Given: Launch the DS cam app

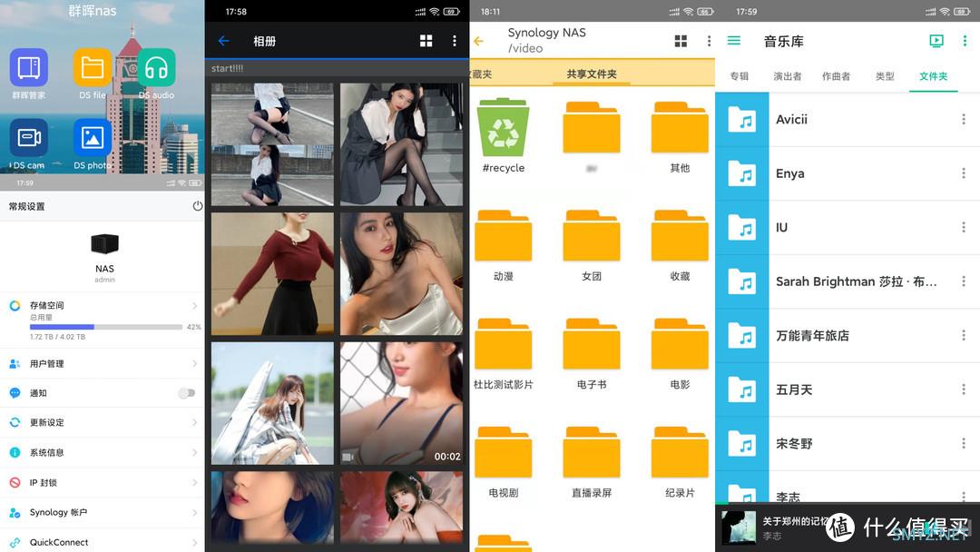Looking at the screenshot, I should click(x=29, y=137).
